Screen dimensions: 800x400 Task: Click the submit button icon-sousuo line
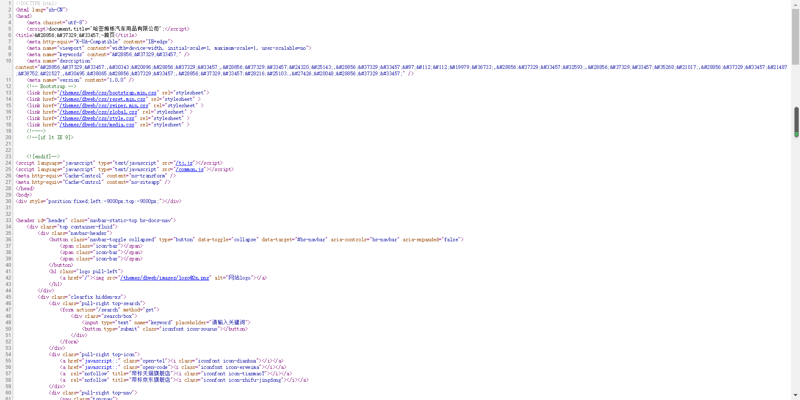(165, 329)
